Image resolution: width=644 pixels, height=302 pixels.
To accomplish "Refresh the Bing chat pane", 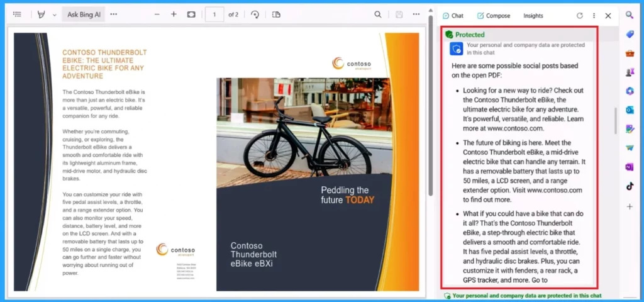I will tap(579, 16).
